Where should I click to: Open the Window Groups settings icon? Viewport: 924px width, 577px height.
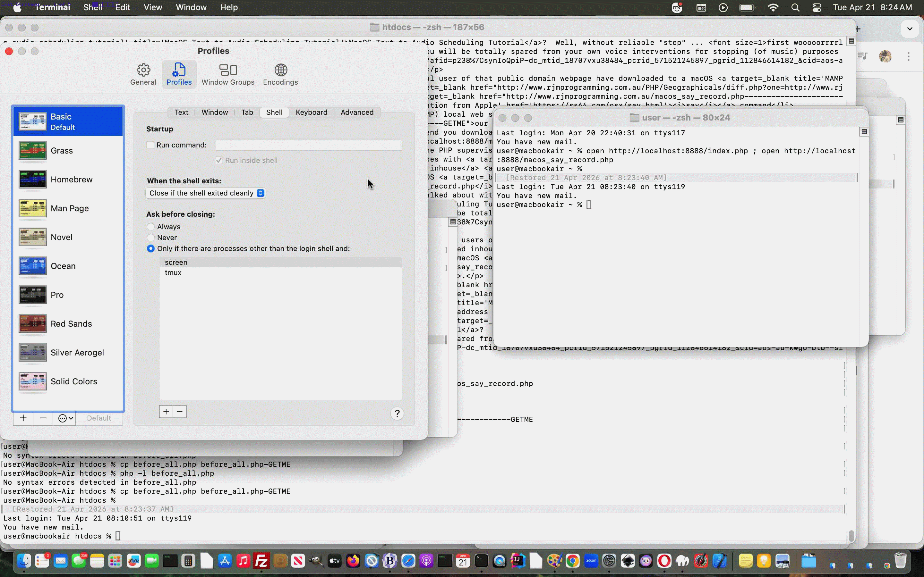pos(228,74)
